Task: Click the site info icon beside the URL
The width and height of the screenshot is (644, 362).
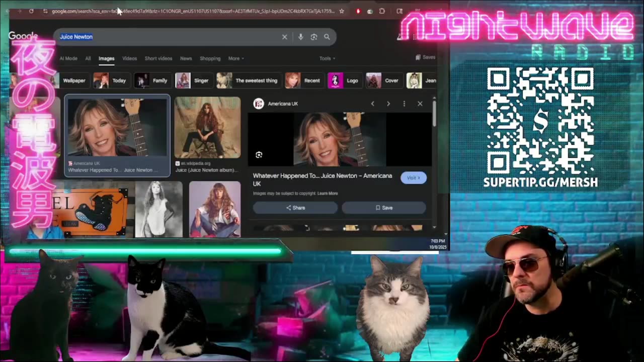Action: [45, 11]
